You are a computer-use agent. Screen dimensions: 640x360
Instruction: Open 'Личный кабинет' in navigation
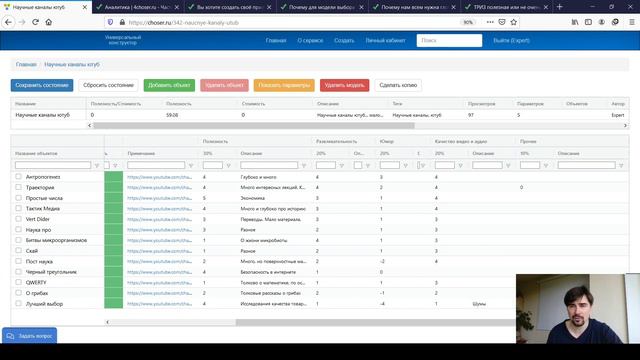[385, 40]
